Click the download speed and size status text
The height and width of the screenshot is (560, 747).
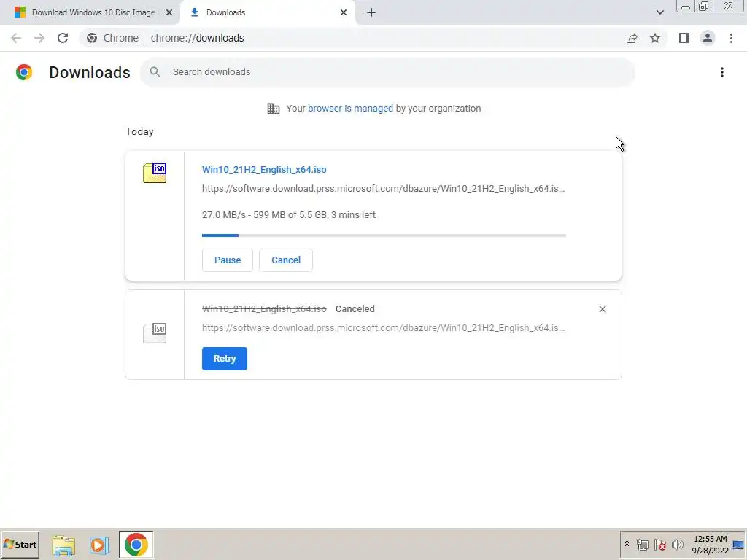coord(289,215)
